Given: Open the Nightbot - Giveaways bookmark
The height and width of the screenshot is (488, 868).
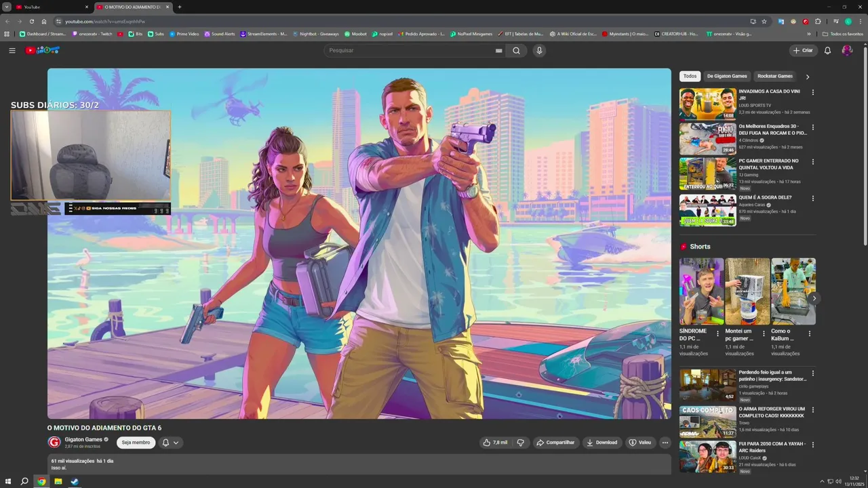Looking at the screenshot, I should (315, 33).
